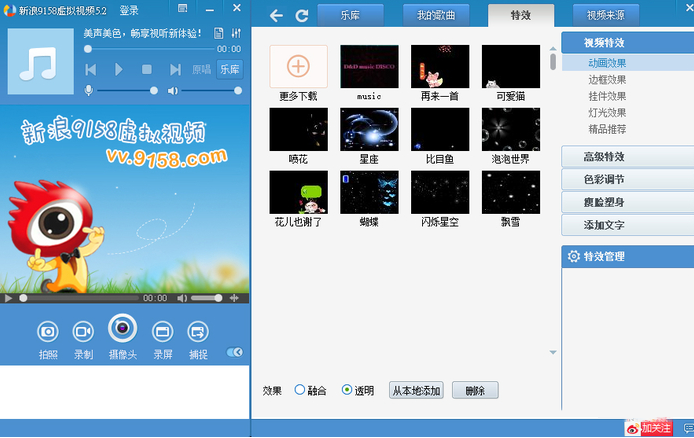Toggle 原唱 original vocal
Viewport: 694px width, 438px height.
tap(201, 69)
